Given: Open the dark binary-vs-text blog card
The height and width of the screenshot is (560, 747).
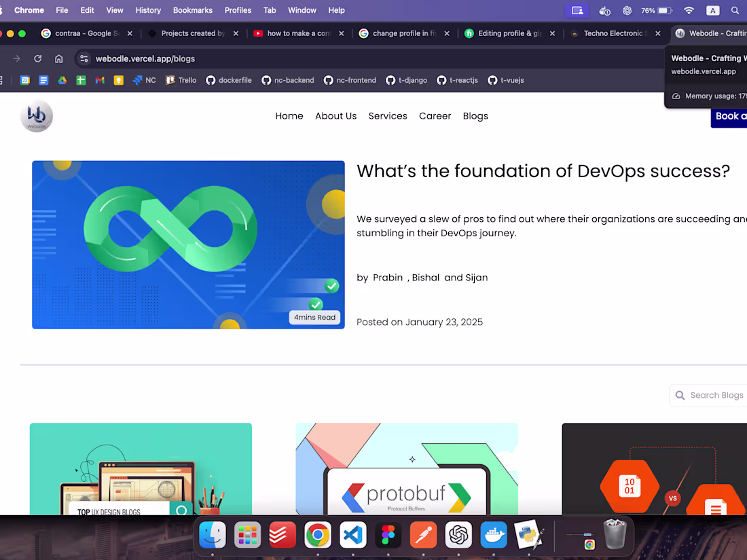Looking at the screenshot, I should coord(654,469).
